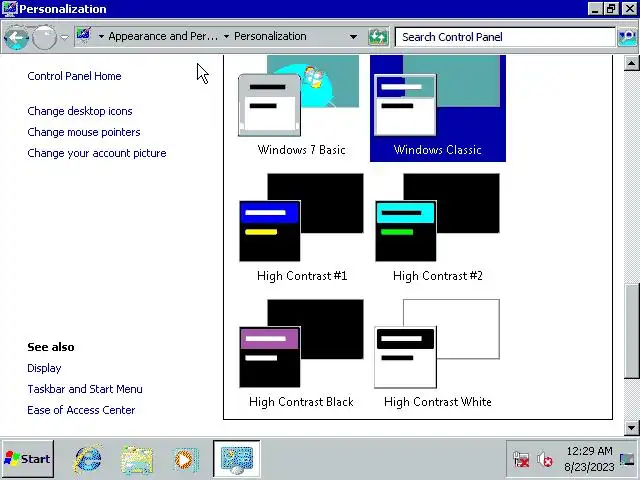Click the muted volume tray icon
Screen dimensions: 640x480
tap(544, 460)
